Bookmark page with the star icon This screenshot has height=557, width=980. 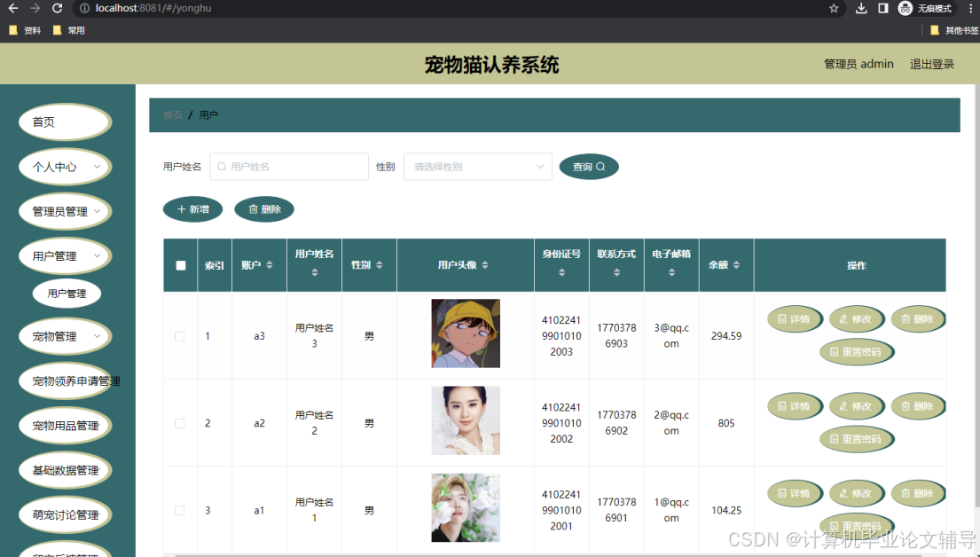pos(834,8)
